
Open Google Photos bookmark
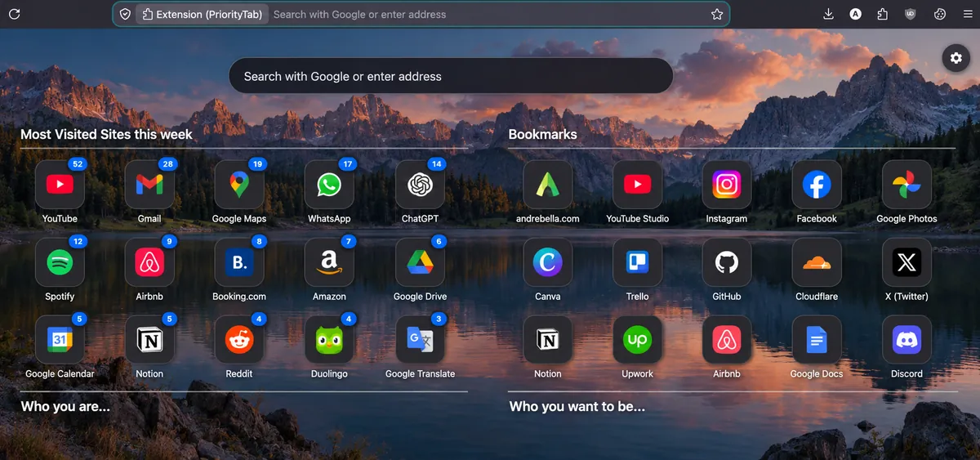tap(906, 185)
